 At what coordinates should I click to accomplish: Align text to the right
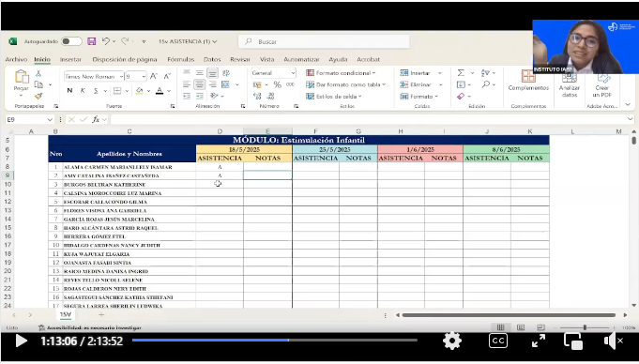point(212,84)
